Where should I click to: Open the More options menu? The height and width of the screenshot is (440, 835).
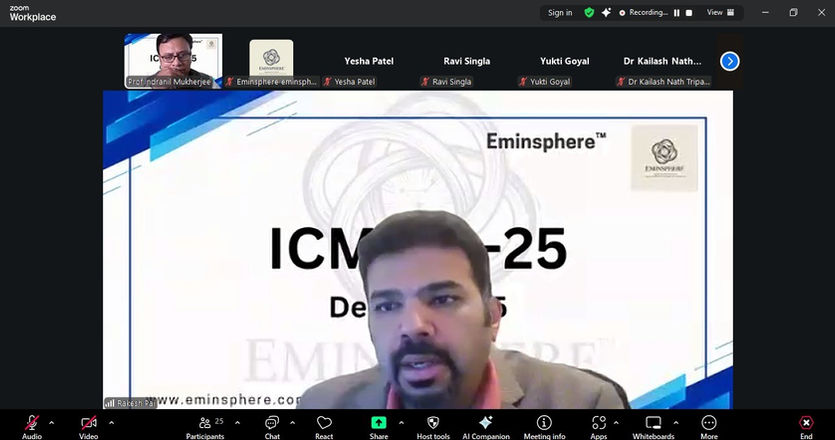pos(709,427)
